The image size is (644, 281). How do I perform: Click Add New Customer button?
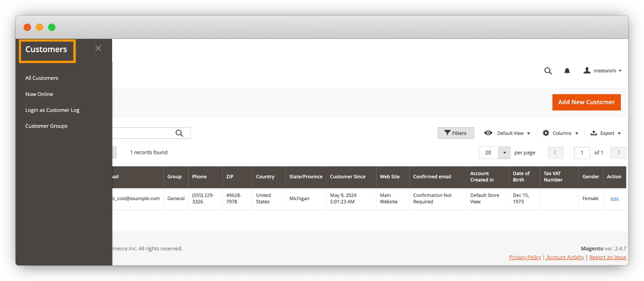coord(586,102)
